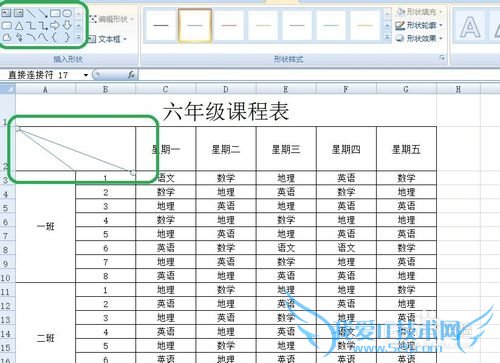500x363 pixels.
Task: Pick the straight line shape
Action: pos(31,13)
